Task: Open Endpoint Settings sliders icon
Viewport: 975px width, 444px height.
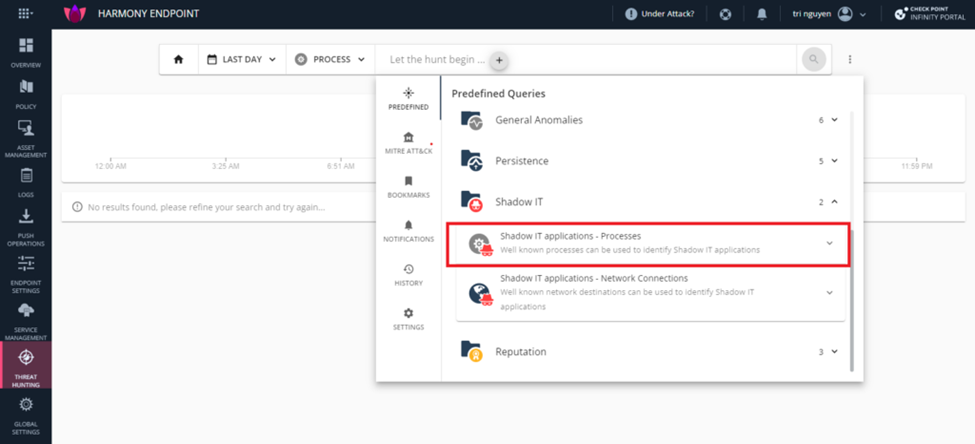Action: pyautogui.click(x=25, y=263)
